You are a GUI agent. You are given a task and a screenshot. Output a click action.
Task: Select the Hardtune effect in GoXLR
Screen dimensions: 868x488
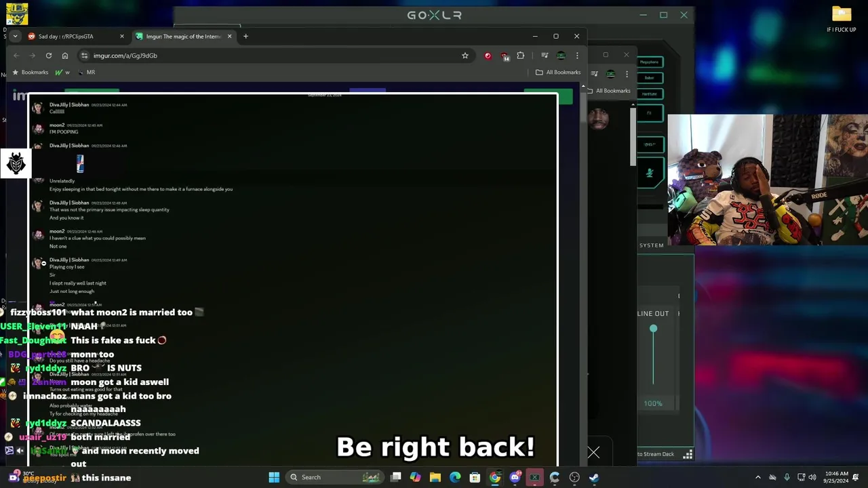pos(650,94)
